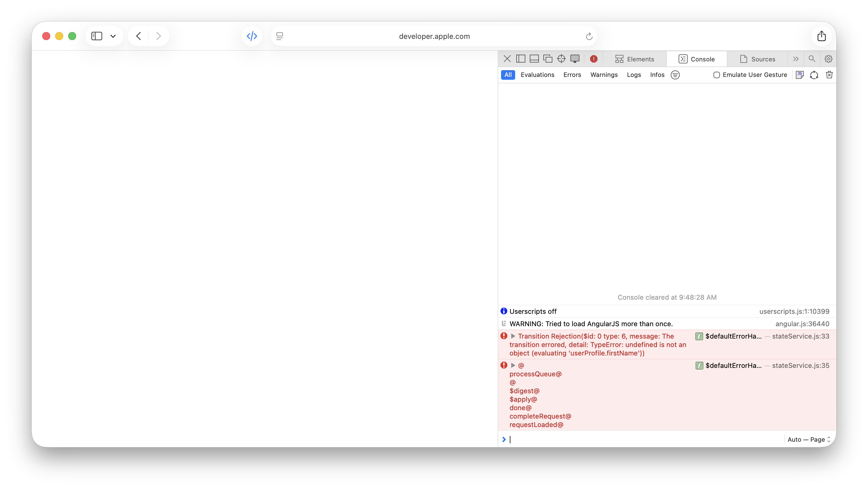Switch to the Sources tab
Image resolution: width=868 pixels, height=489 pixels.
757,59
